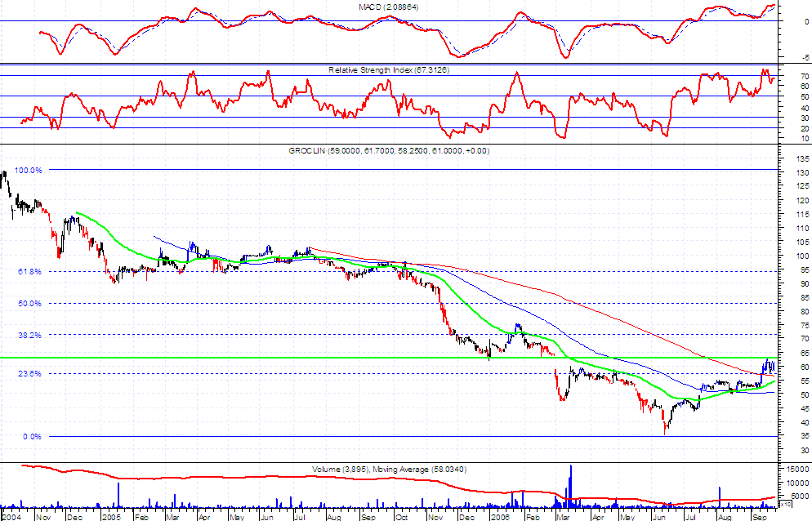Select the 50.0% Fibonacci level label
Viewport: 812px width, 521px height.
[x=29, y=304]
